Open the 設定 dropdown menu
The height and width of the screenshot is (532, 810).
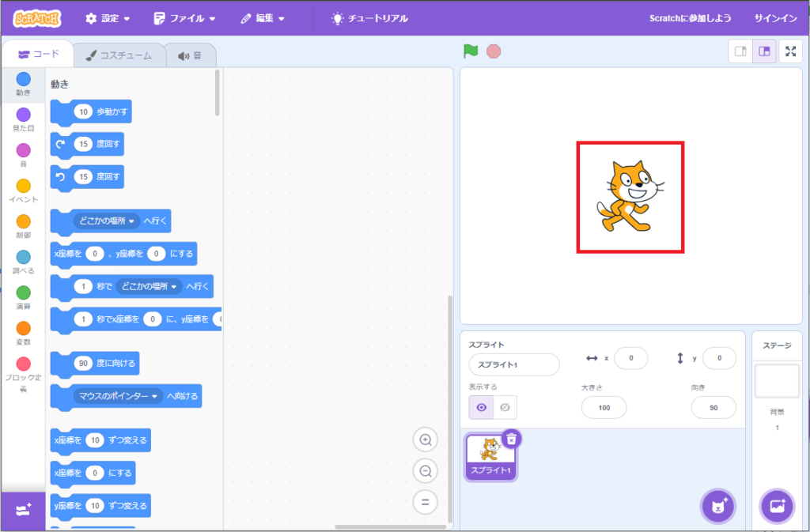pyautogui.click(x=108, y=17)
